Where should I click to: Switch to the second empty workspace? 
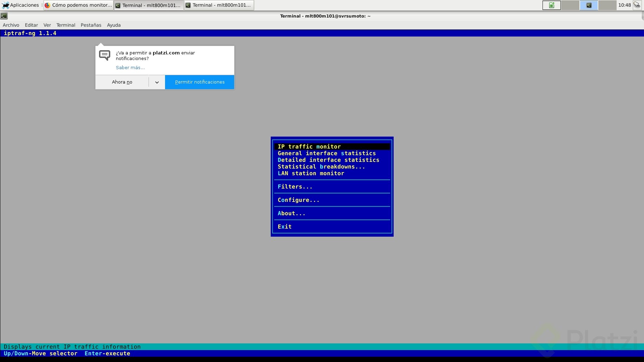pos(570,5)
